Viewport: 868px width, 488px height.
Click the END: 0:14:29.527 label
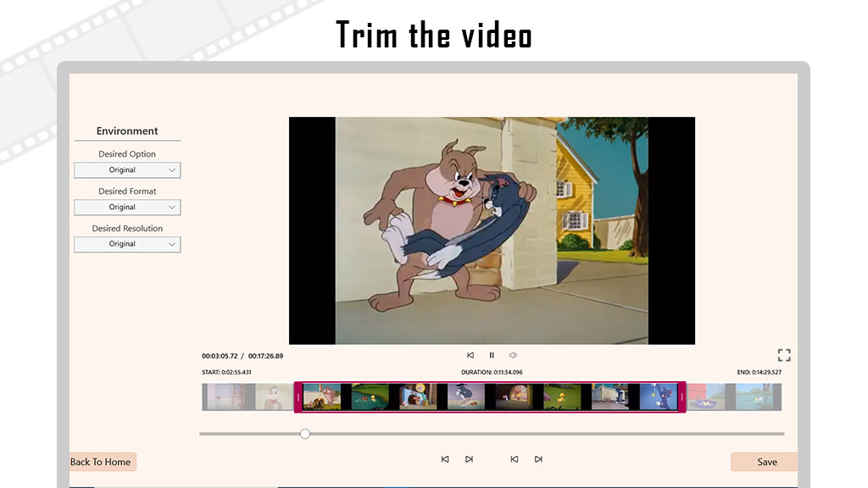(759, 373)
